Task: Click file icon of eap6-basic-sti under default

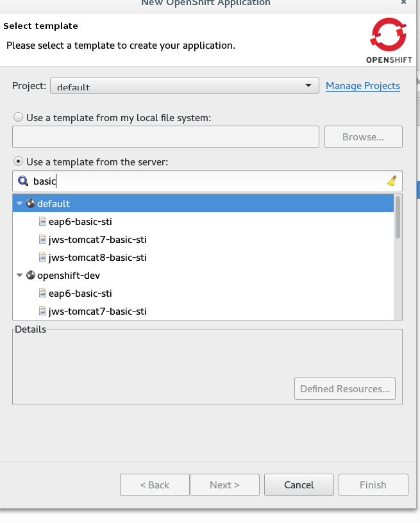Action: point(43,222)
